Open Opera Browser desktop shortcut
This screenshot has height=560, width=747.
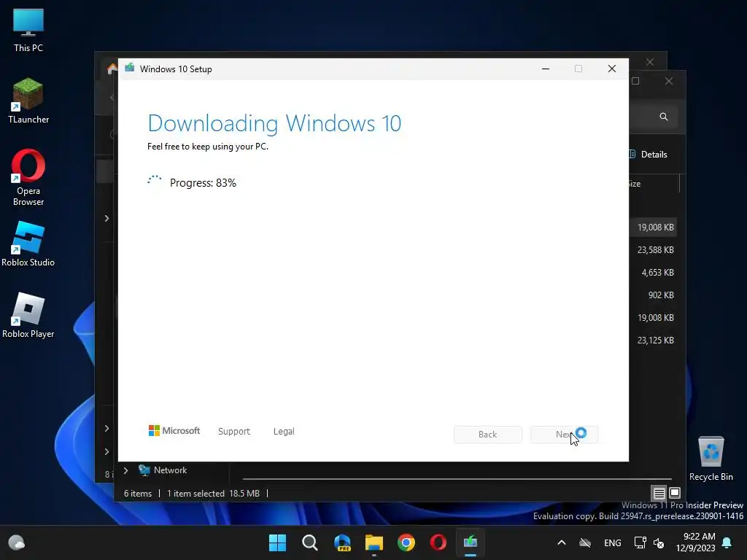point(28,178)
